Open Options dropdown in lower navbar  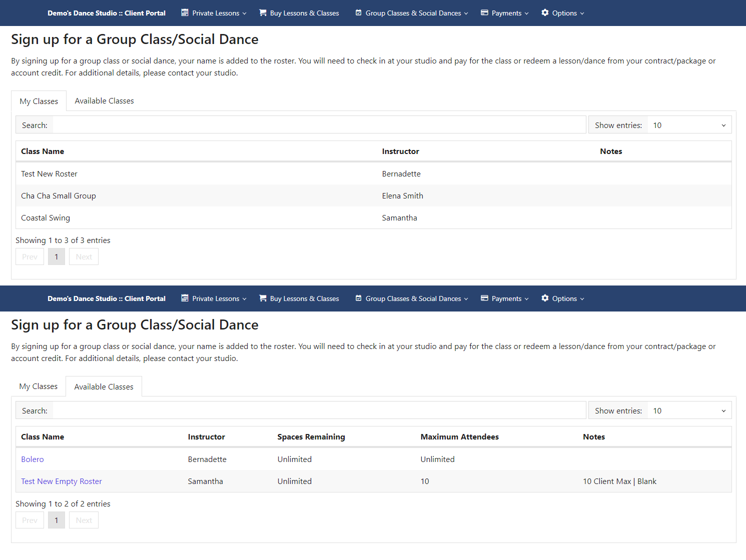(563, 298)
